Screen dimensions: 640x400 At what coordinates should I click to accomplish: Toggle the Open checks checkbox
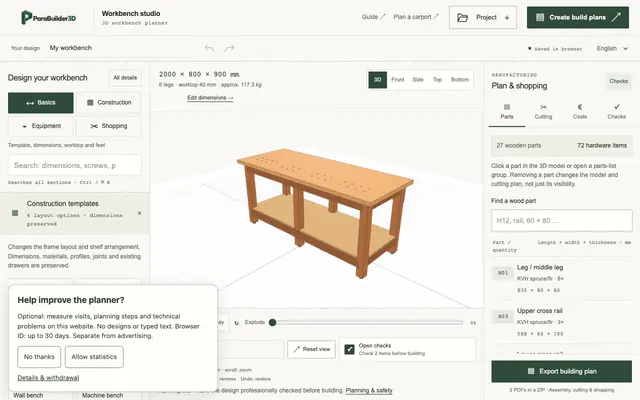tap(349, 349)
